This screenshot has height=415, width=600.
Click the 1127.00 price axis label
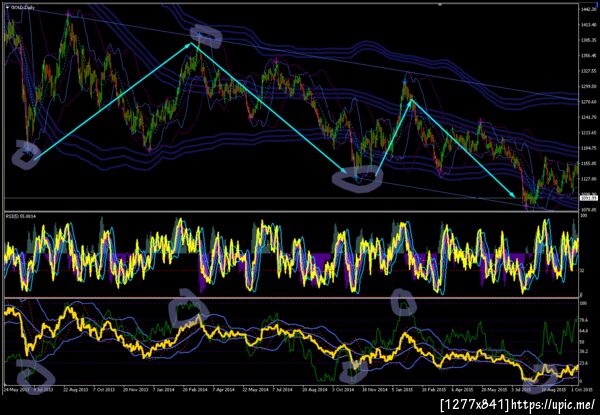(589, 179)
